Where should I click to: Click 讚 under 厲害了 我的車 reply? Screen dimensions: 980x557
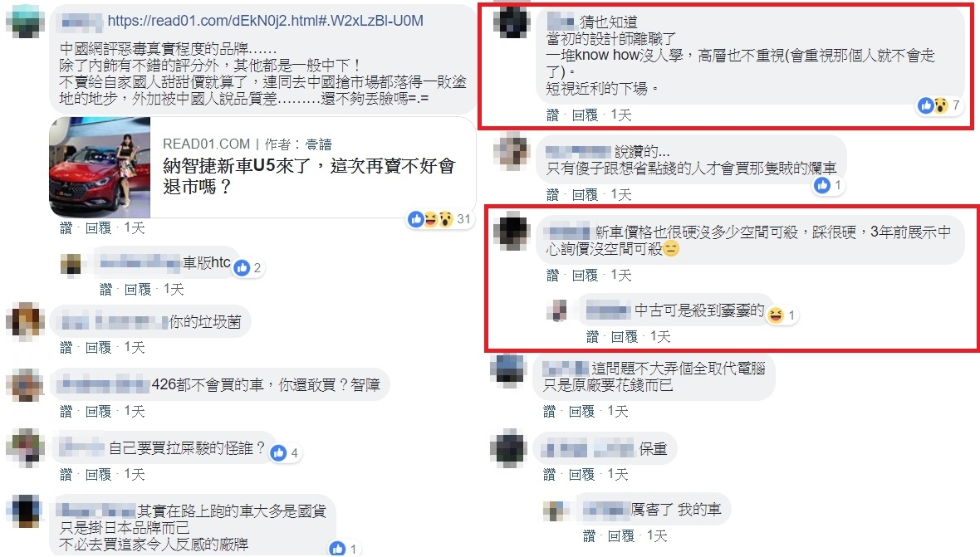590,535
